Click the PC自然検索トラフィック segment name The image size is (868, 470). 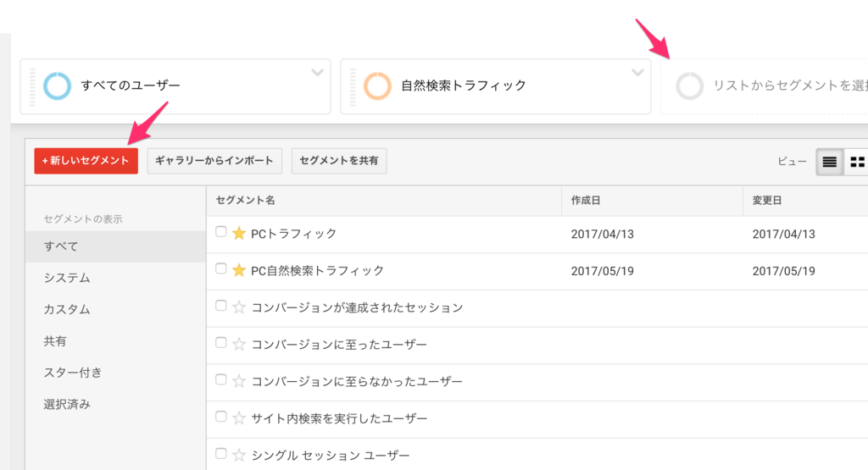(317, 271)
